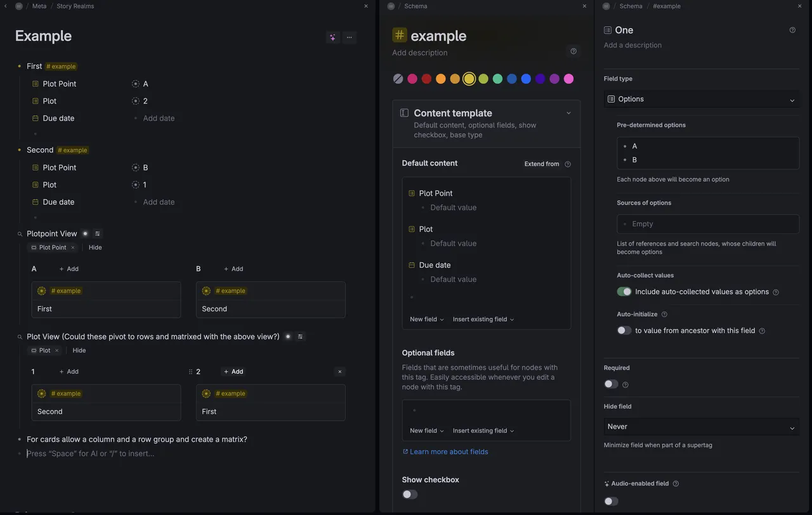Viewport: 812px width, 515px height.
Task: Enable the to value from ancestor toggle
Action: tap(624, 330)
